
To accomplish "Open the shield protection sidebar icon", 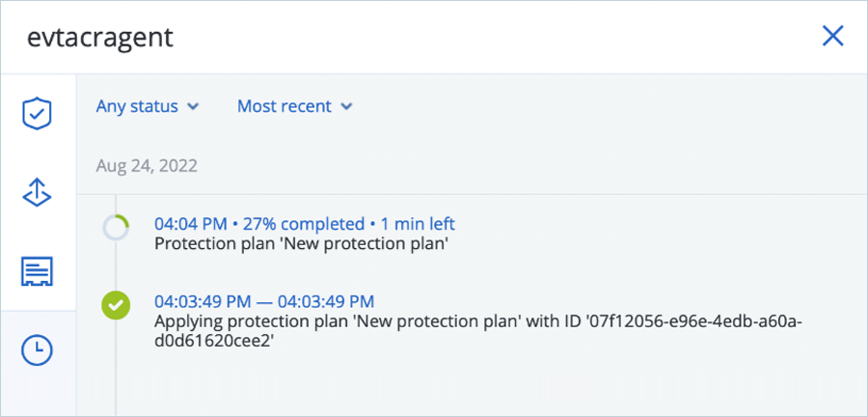I will click(37, 115).
